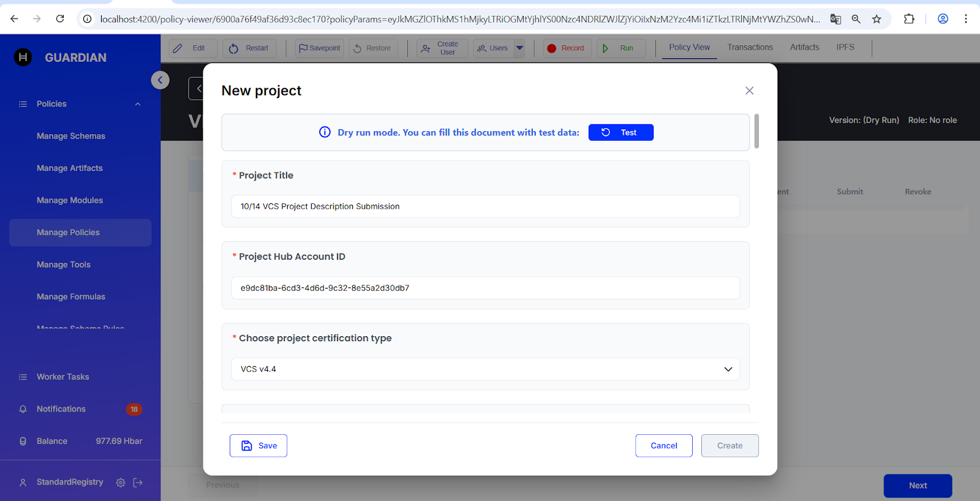Collapse the sidebar with the chevron button
Image resolution: width=980 pixels, height=501 pixels.
pyautogui.click(x=160, y=80)
